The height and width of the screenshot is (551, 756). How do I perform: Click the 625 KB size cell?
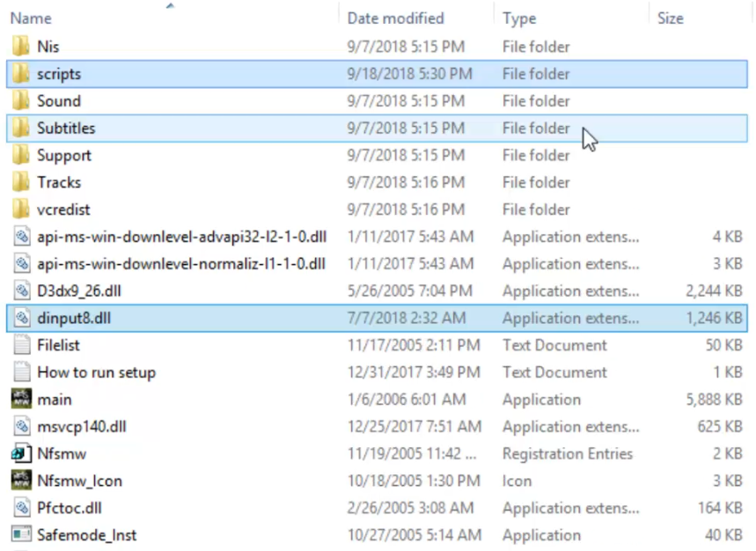720,427
